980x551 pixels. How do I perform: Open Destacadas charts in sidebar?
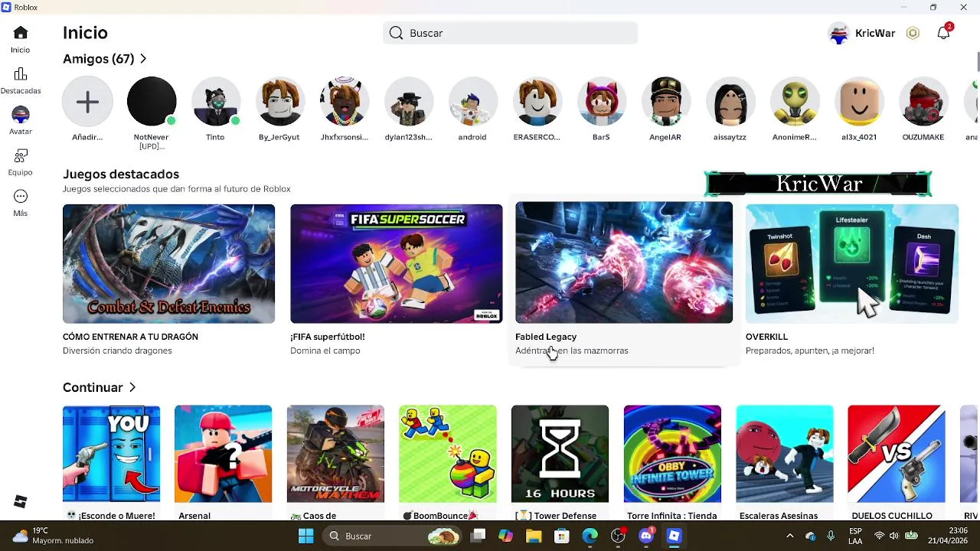(21, 80)
